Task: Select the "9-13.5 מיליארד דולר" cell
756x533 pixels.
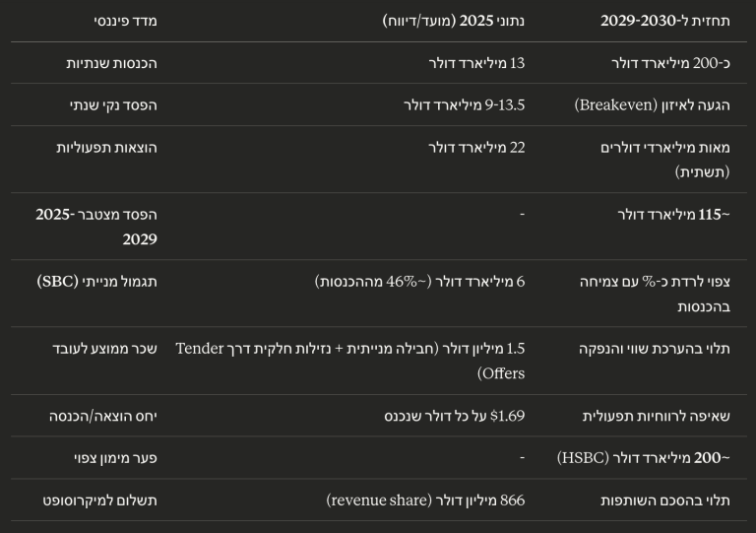Action: [x=465, y=104]
